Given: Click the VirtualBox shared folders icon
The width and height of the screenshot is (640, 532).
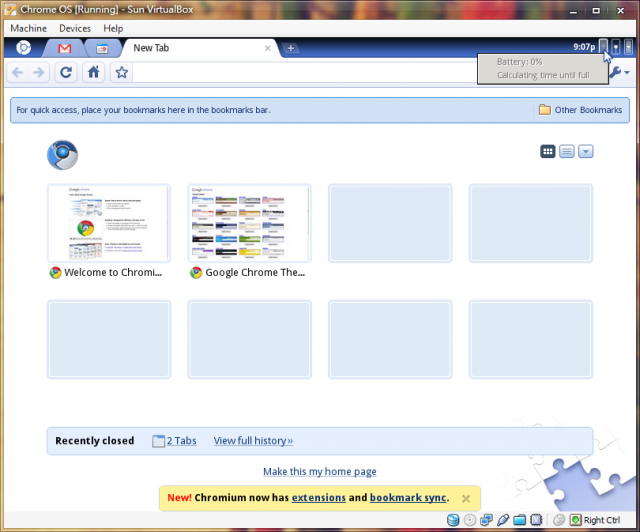Looking at the screenshot, I should pyautogui.click(x=519, y=520).
